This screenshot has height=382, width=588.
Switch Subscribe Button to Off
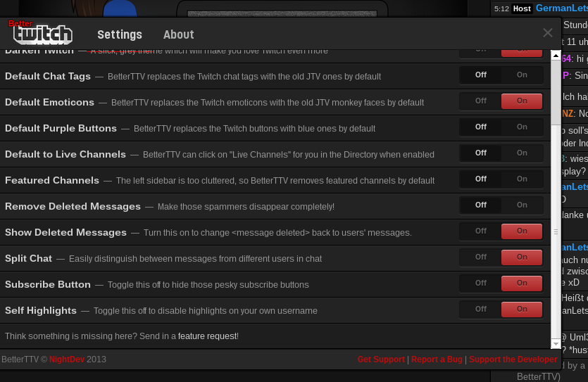click(x=480, y=284)
